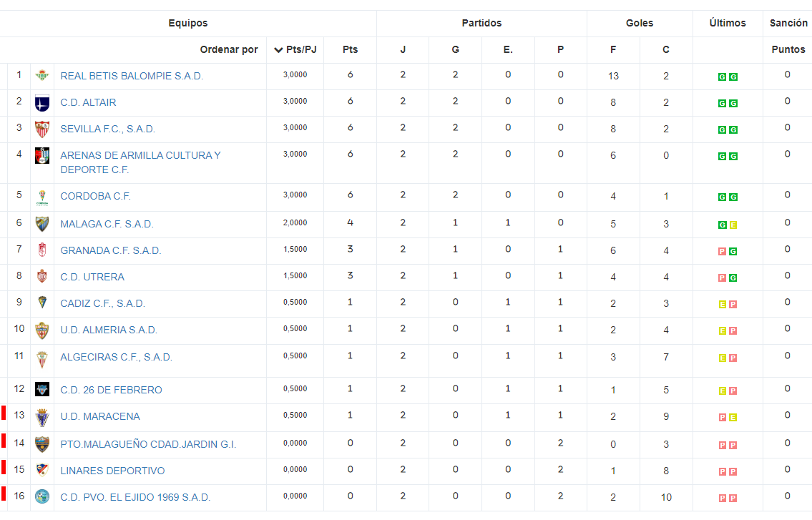Image resolution: width=812 pixels, height=520 pixels.
Task: Click the yellow E badge in Malaga row
Action: [733, 225]
